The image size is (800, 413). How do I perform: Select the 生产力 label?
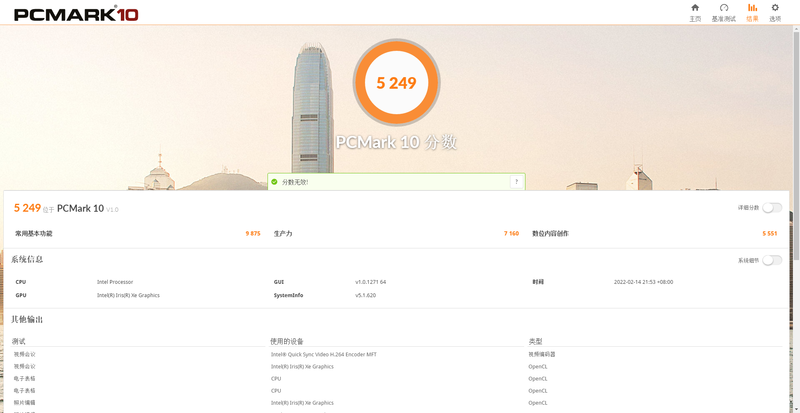click(x=283, y=233)
